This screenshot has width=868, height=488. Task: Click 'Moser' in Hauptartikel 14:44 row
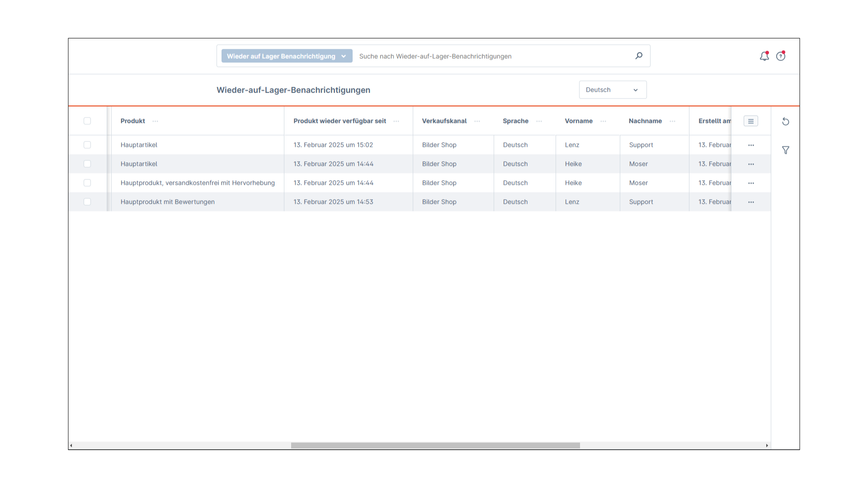638,164
